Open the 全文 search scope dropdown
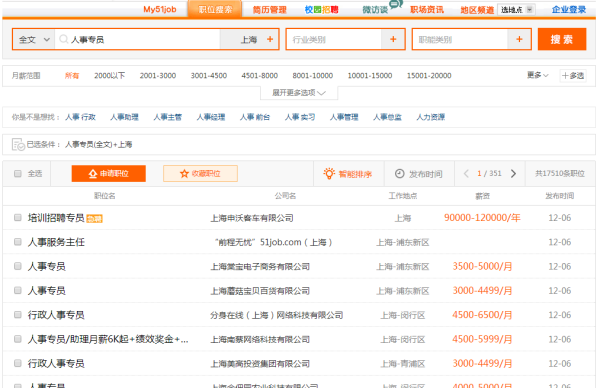This screenshot has width=600, height=388. (34, 39)
